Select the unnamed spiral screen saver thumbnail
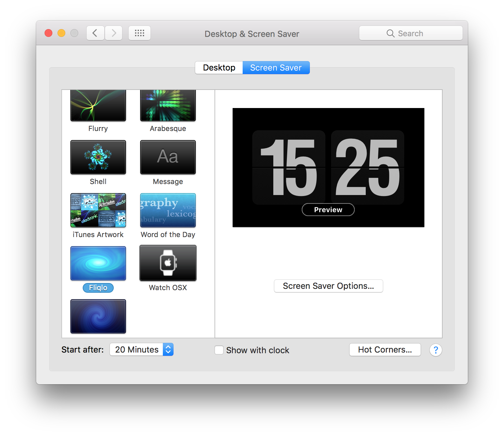Screen dimensions: 504x436 (x=98, y=316)
